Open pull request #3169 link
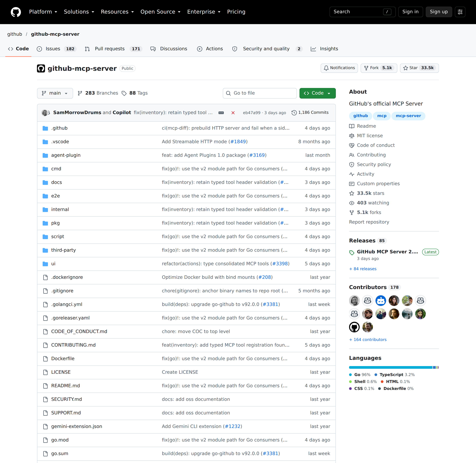 tap(257, 155)
